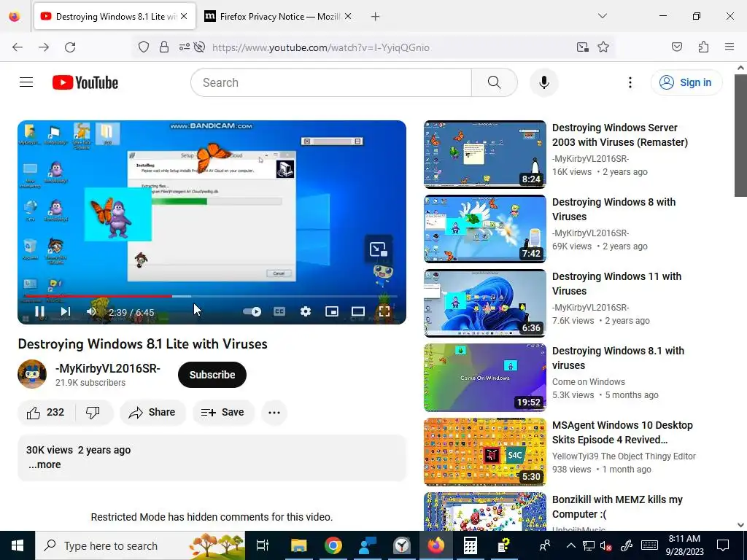Open picture-in-picture from address bar icon
This screenshot has height=560, width=747.
pos(583,47)
